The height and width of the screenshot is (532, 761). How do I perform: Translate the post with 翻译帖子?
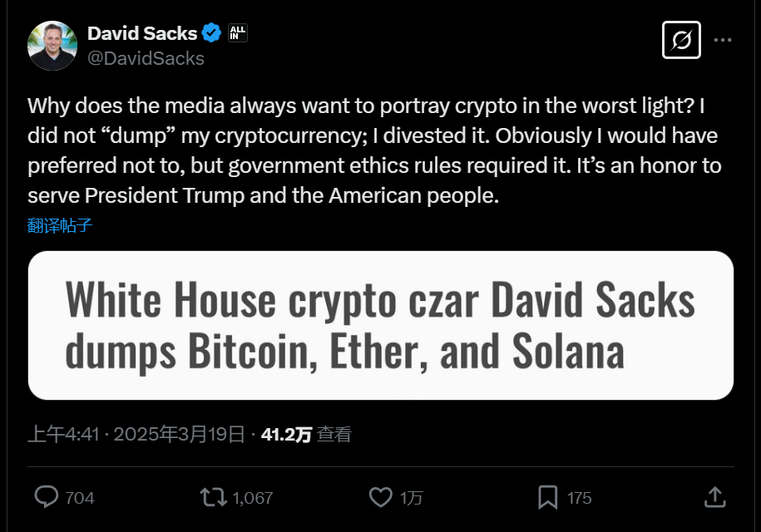(58, 224)
